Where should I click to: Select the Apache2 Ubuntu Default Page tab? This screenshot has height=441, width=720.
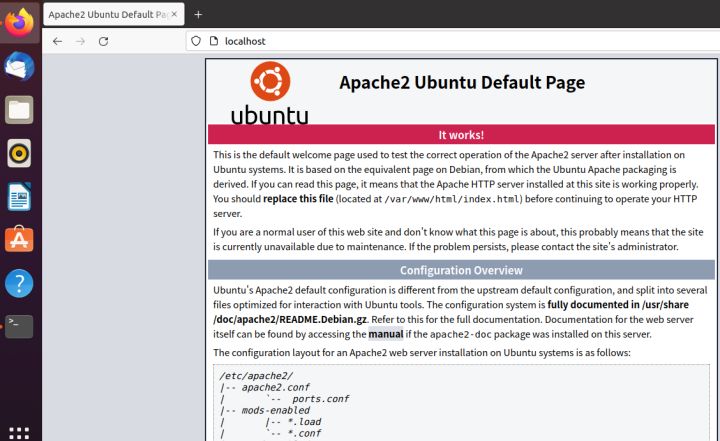click(x=113, y=14)
